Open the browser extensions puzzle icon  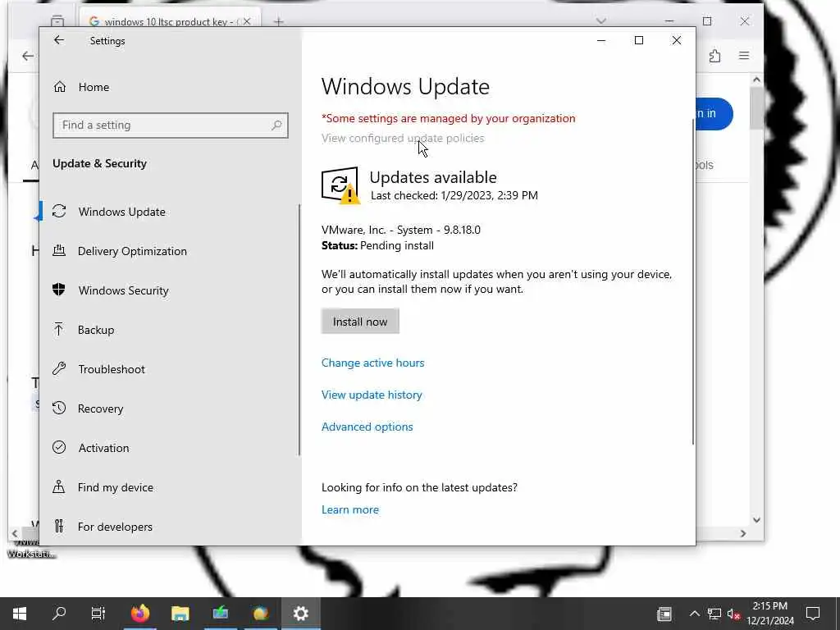[x=714, y=56]
